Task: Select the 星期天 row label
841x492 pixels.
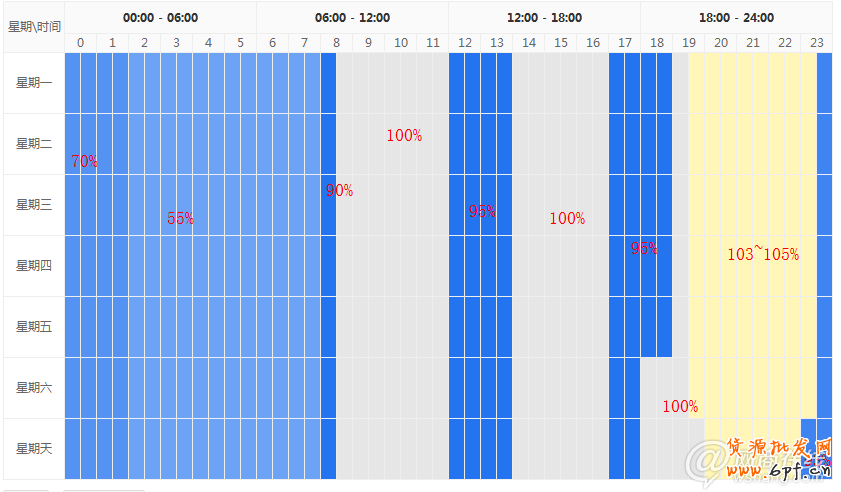Action: [x=34, y=448]
